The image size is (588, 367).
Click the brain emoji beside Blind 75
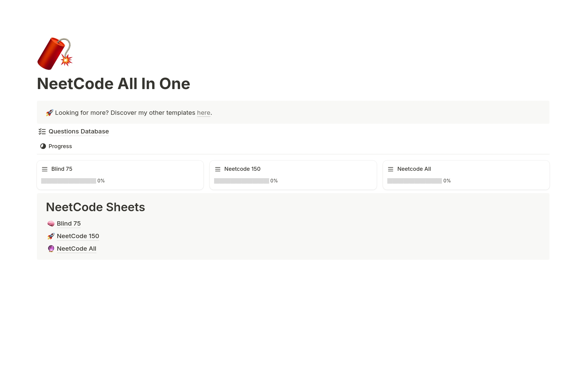51,224
